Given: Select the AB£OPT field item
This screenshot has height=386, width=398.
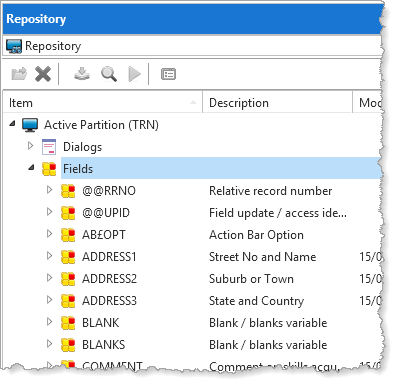Looking at the screenshot, I should 104,235.
